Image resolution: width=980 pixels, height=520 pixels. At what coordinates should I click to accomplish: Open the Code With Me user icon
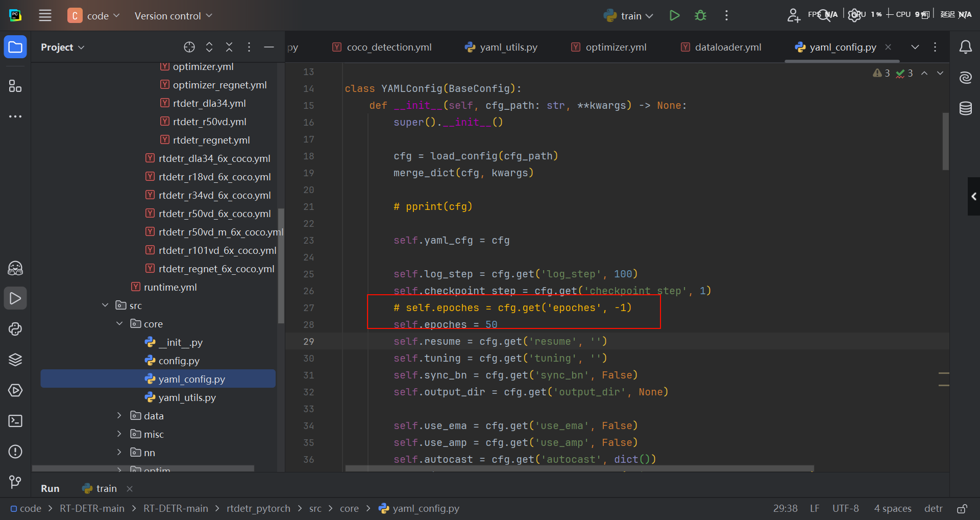[793, 15]
